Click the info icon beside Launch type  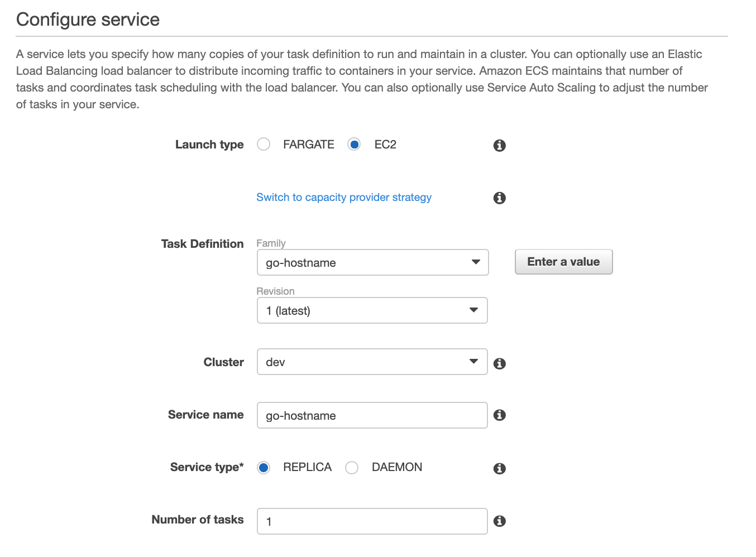point(500,146)
